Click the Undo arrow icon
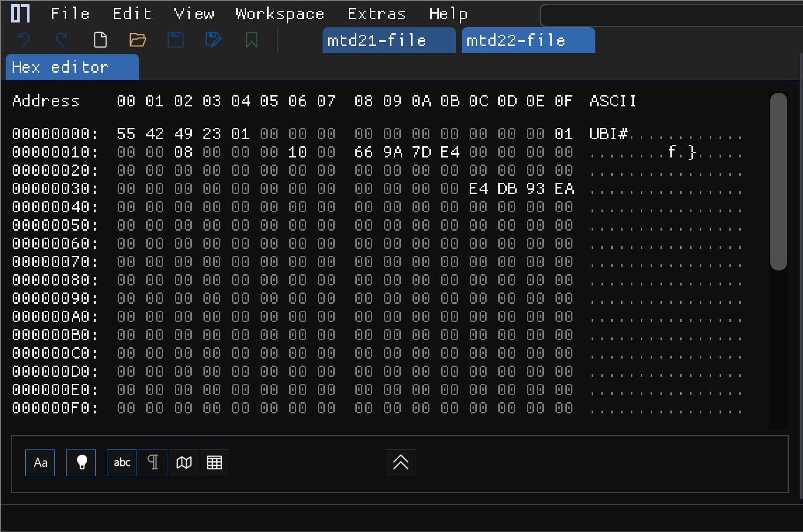 pos(24,40)
